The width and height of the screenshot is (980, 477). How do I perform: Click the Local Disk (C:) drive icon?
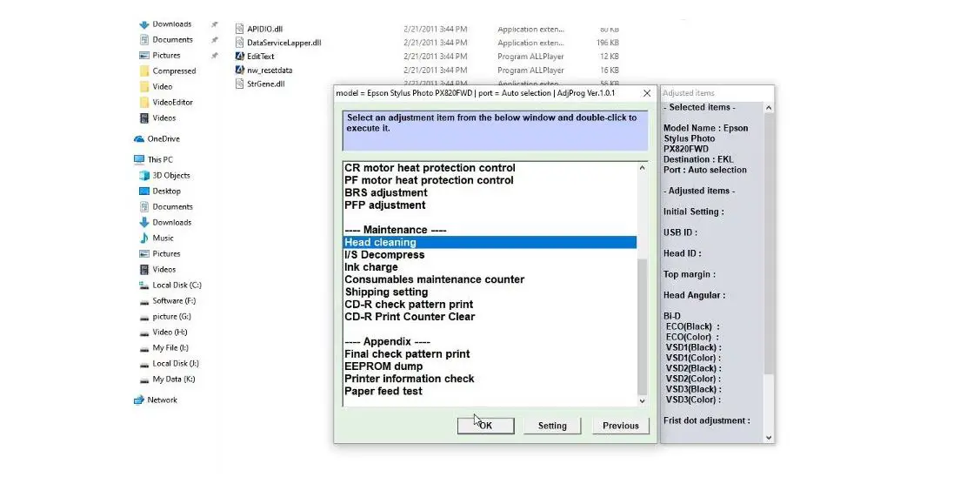pos(144,286)
